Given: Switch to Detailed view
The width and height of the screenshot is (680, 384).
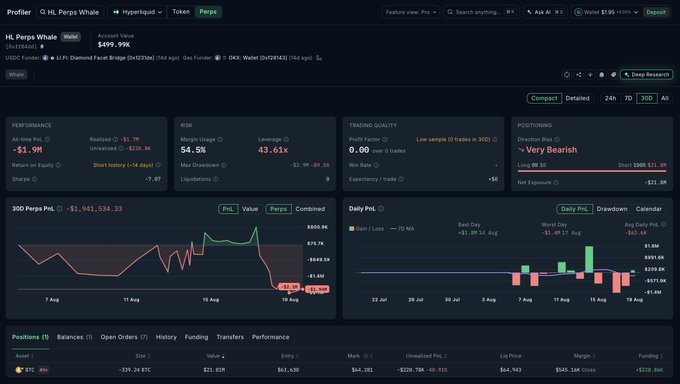Looking at the screenshot, I should point(577,98).
